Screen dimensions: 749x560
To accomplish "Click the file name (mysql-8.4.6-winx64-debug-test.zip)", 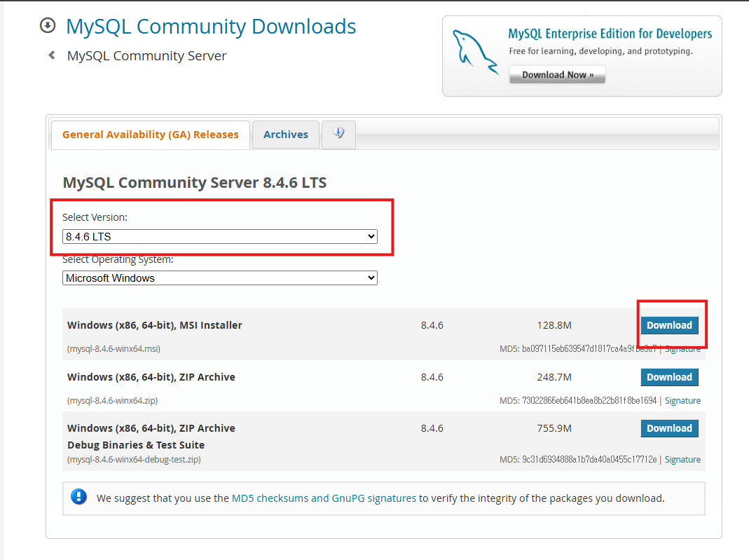I will tap(134, 459).
